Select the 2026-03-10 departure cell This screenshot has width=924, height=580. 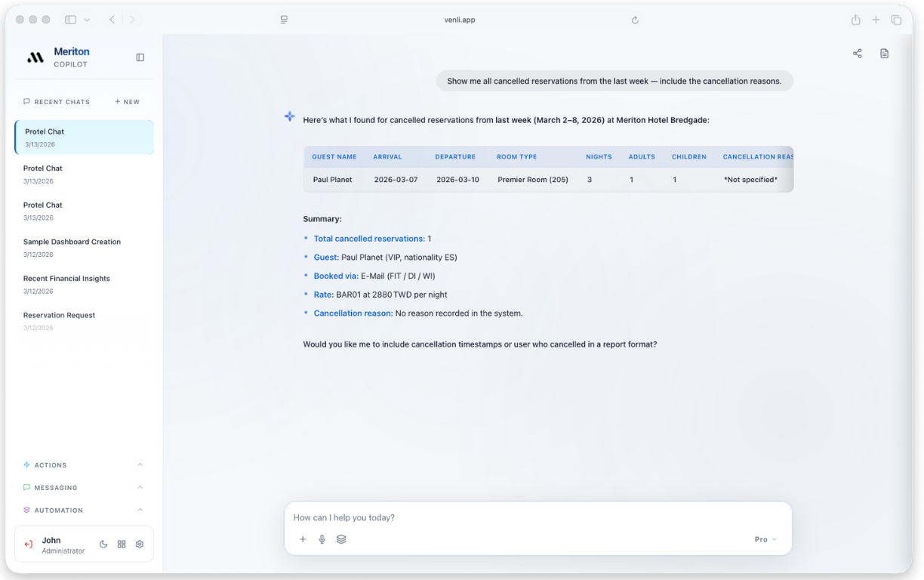(x=457, y=180)
